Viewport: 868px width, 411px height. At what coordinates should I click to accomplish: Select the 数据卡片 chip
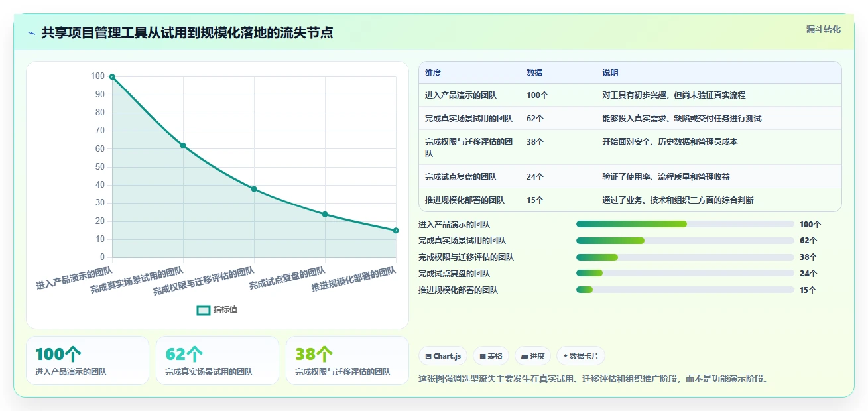pos(581,356)
